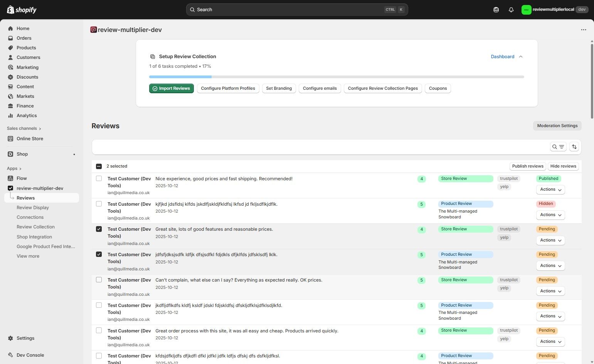The image size is (594, 364).
Task: Switch to Review Display in sidebar
Action: pos(32,207)
